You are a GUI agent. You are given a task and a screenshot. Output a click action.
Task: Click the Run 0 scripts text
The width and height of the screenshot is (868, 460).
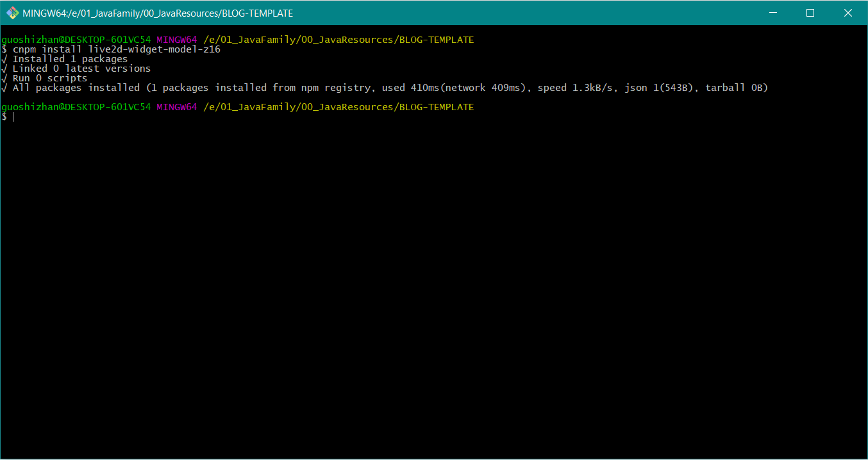point(49,78)
